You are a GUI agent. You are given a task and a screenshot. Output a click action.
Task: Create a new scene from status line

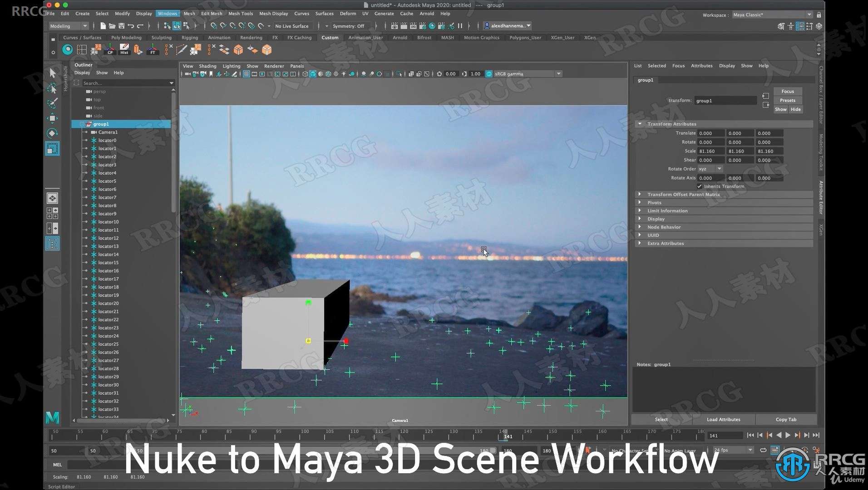click(x=103, y=26)
